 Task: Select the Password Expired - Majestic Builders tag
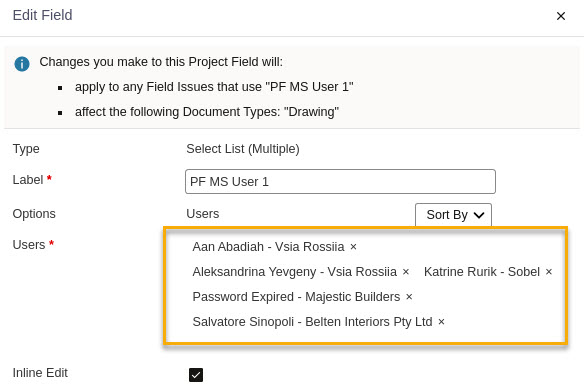(296, 297)
